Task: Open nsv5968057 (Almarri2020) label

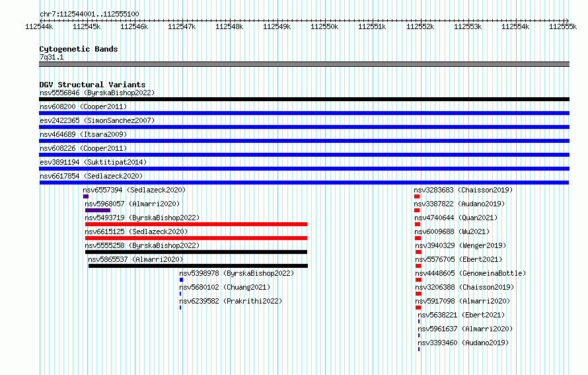Action: click(132, 204)
